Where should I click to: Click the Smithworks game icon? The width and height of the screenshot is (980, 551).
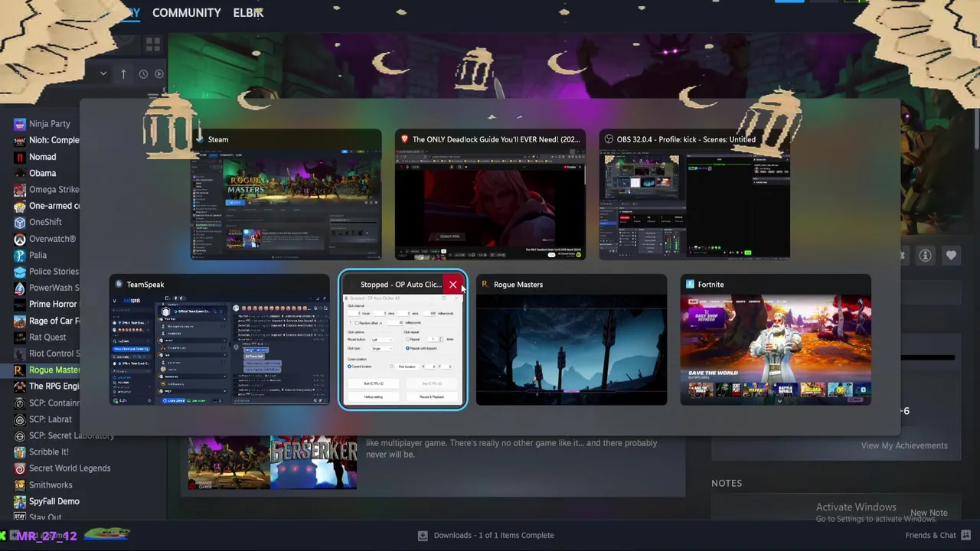pyautogui.click(x=20, y=485)
